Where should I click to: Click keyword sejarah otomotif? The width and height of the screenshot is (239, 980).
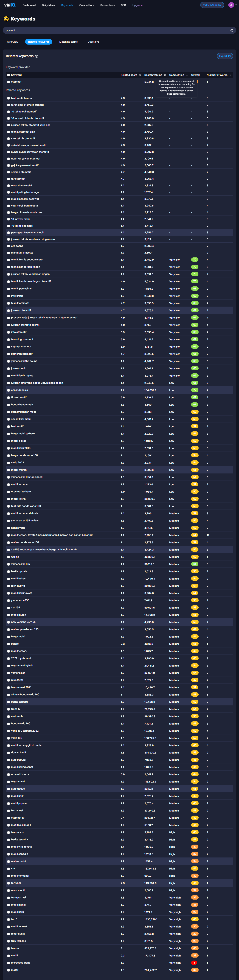[21, 172]
